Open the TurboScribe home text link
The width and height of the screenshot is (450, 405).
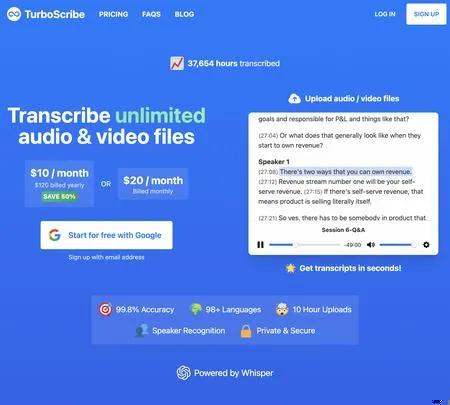click(x=55, y=14)
